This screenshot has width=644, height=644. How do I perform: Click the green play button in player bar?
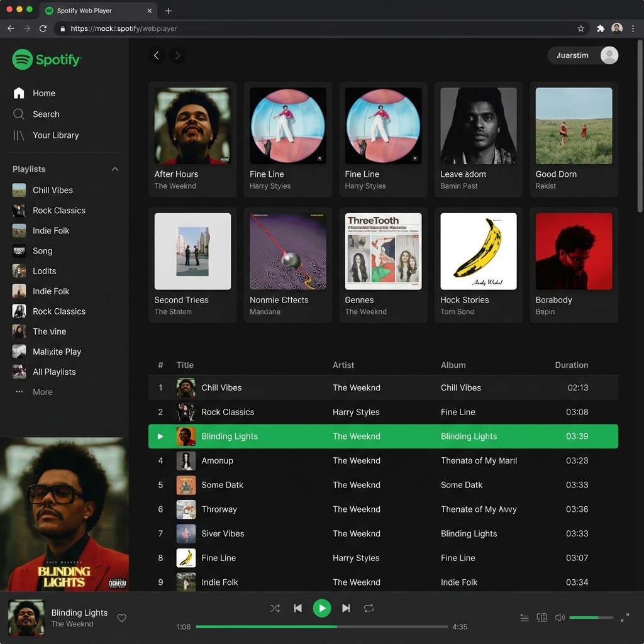coord(322,608)
